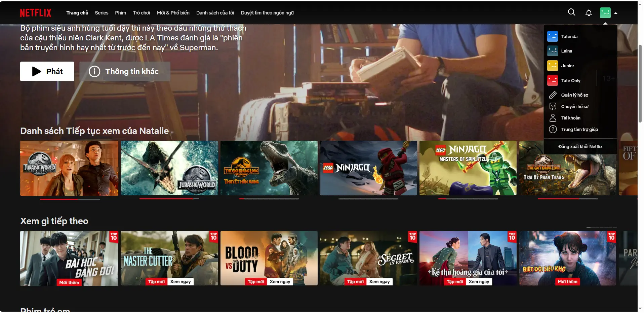Go to Trang chủ tab
This screenshot has height=313, width=644.
tap(77, 13)
